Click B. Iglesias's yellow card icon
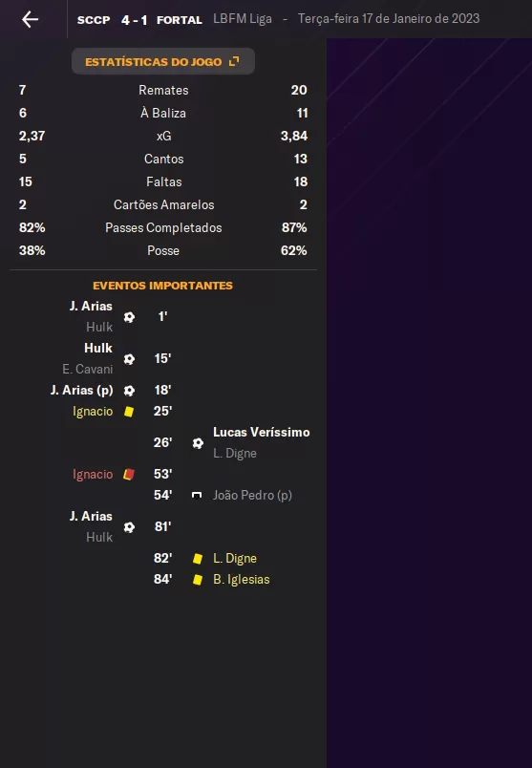This screenshot has height=768, width=532. click(x=198, y=580)
